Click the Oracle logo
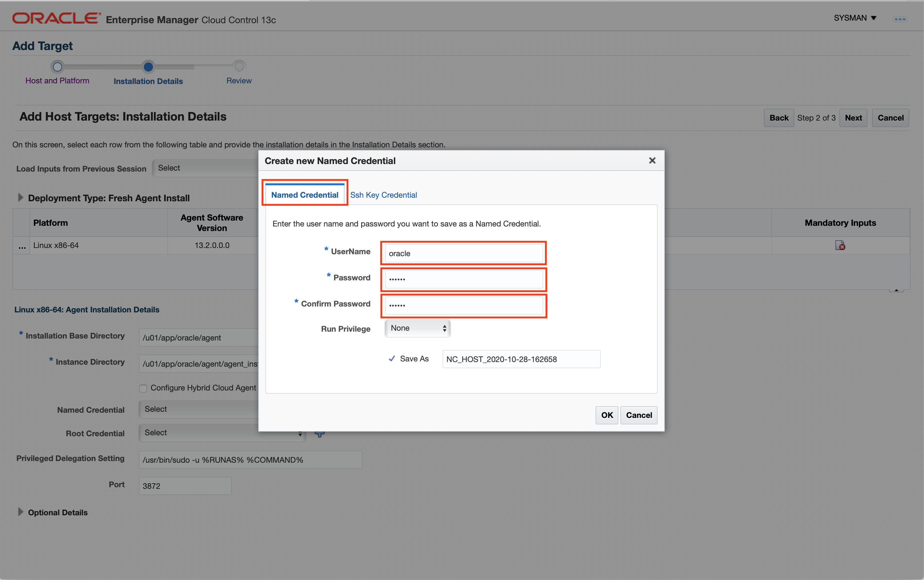 (57, 18)
